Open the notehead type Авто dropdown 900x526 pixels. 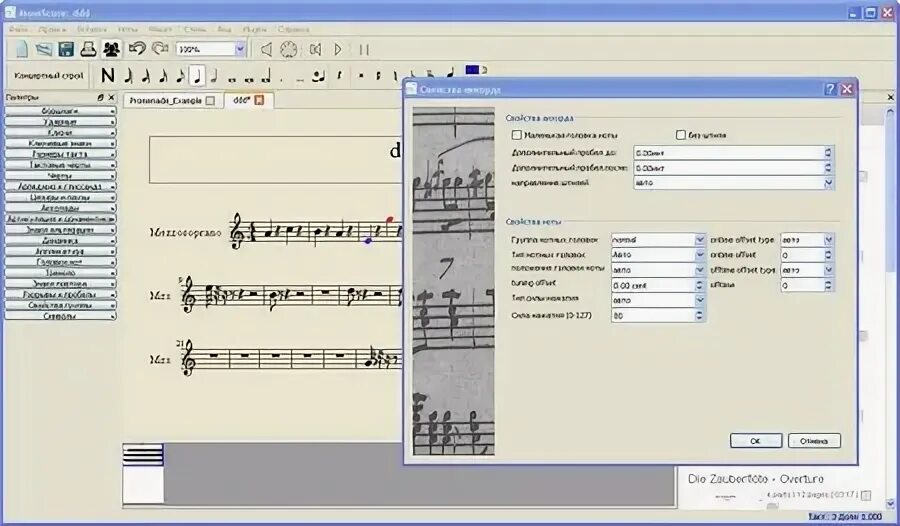(658, 254)
